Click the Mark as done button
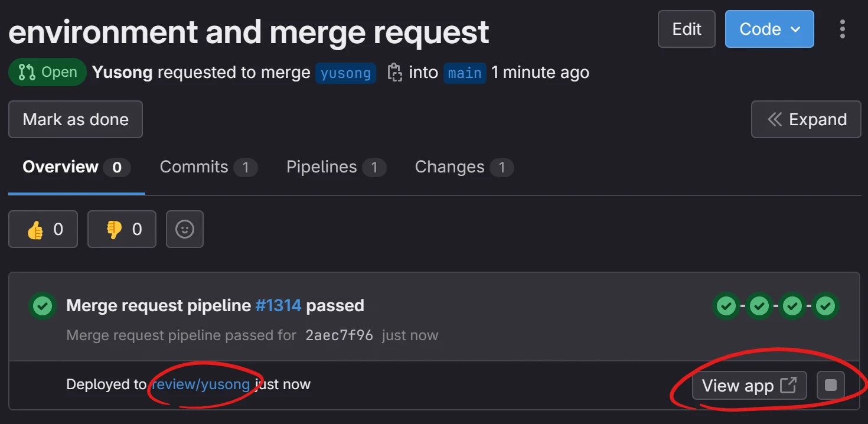This screenshot has height=424, width=868. [76, 119]
